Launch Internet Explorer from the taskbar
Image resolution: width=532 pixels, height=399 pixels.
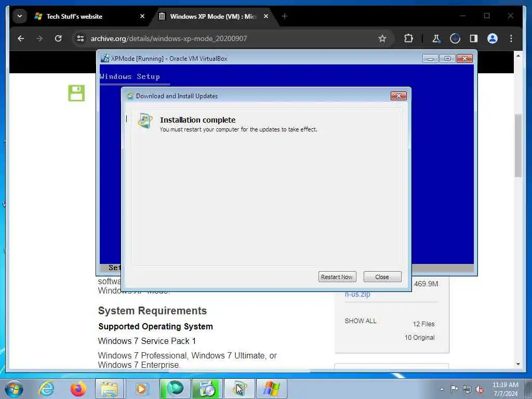point(46,389)
